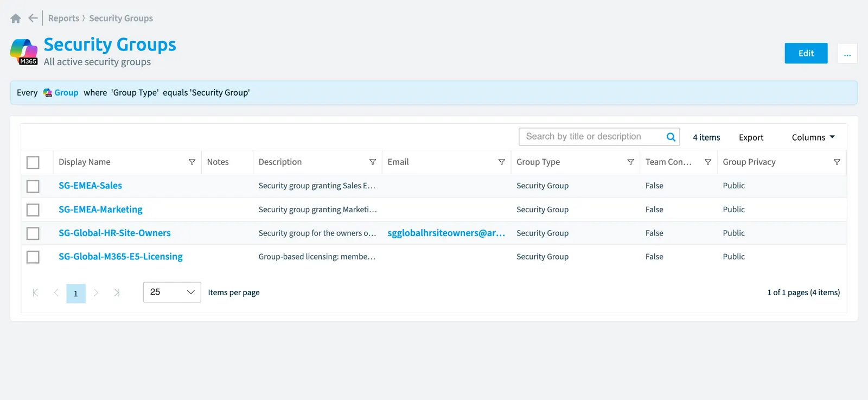Check the SG-EMEA-Sales row checkbox

pos(33,186)
